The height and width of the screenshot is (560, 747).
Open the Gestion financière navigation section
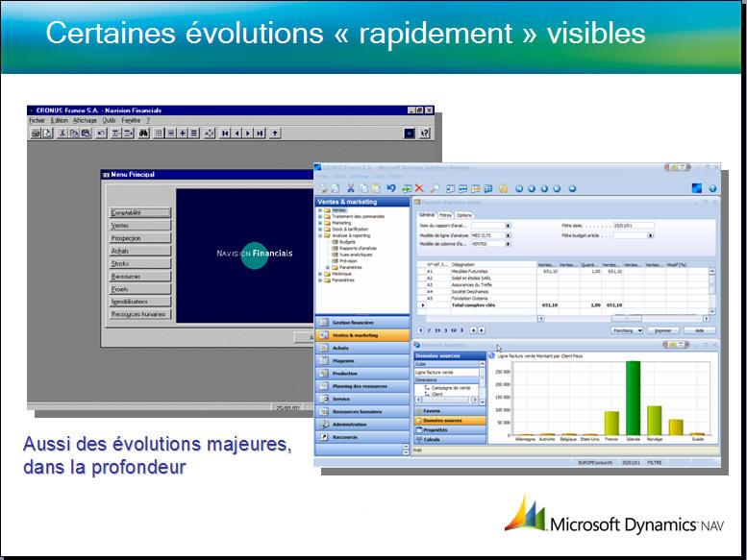pyautogui.click(x=354, y=323)
